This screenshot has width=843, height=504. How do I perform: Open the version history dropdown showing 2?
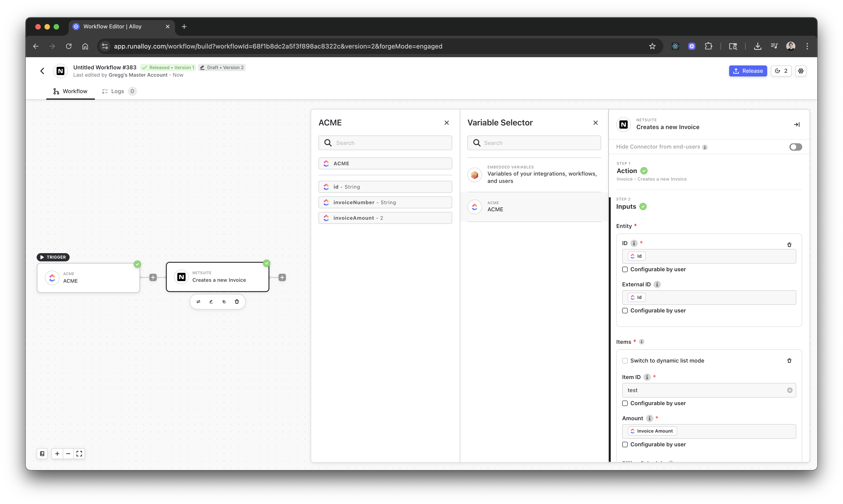tap(781, 71)
